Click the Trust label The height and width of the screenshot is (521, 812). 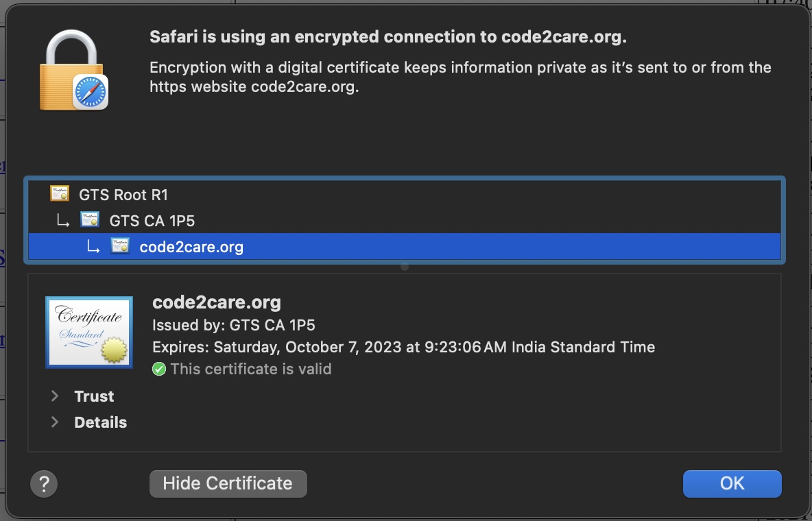point(93,396)
